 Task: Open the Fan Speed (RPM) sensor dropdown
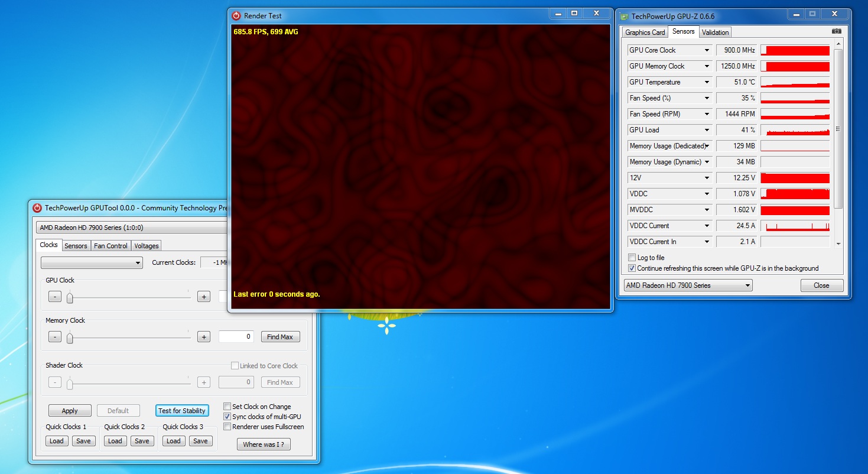click(707, 114)
